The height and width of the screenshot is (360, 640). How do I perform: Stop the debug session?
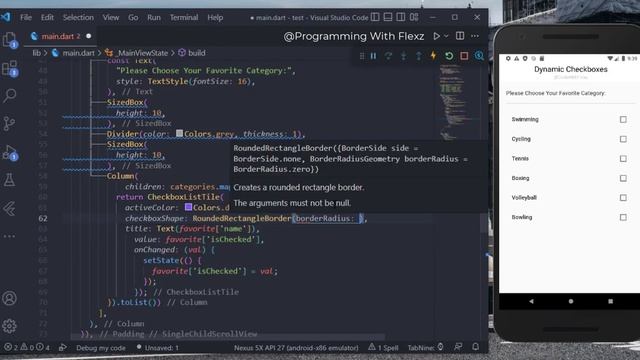[x=464, y=56]
